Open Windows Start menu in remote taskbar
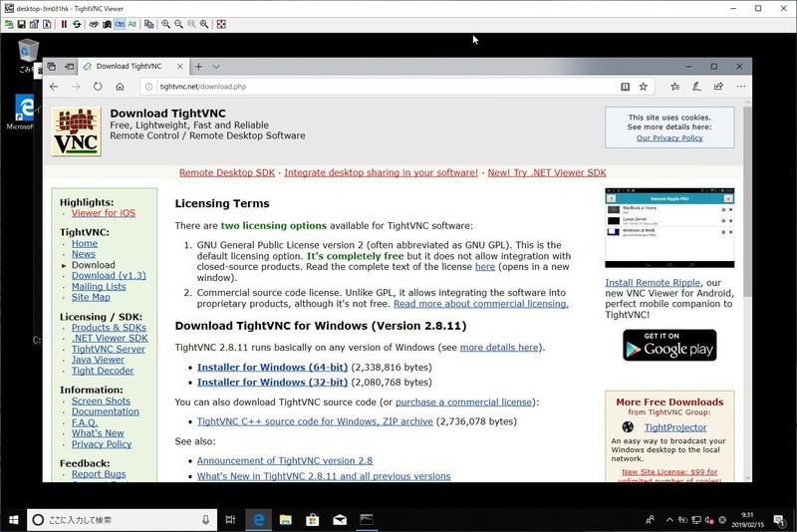797x532 pixels. [x=14, y=520]
